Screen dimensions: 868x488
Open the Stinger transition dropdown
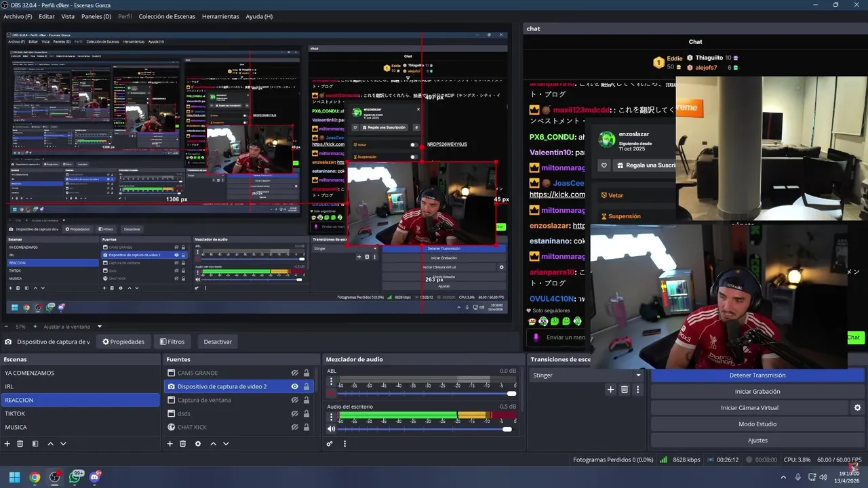coord(587,375)
